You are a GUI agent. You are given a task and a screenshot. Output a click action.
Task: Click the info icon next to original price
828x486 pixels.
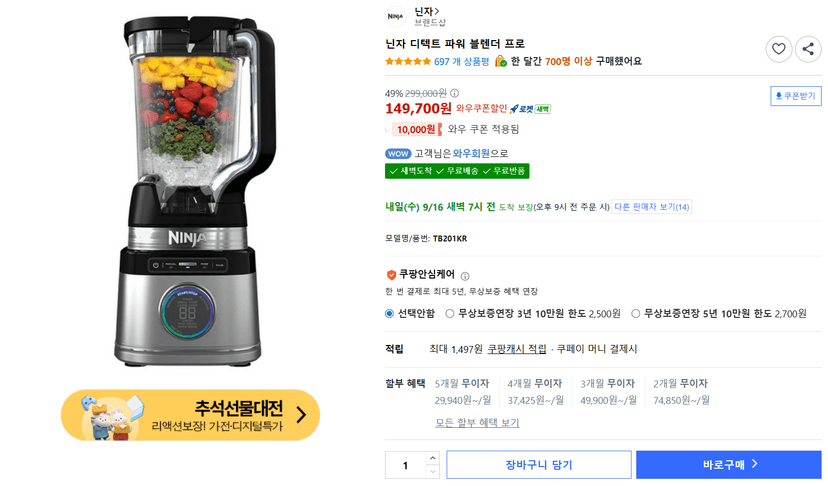454,94
